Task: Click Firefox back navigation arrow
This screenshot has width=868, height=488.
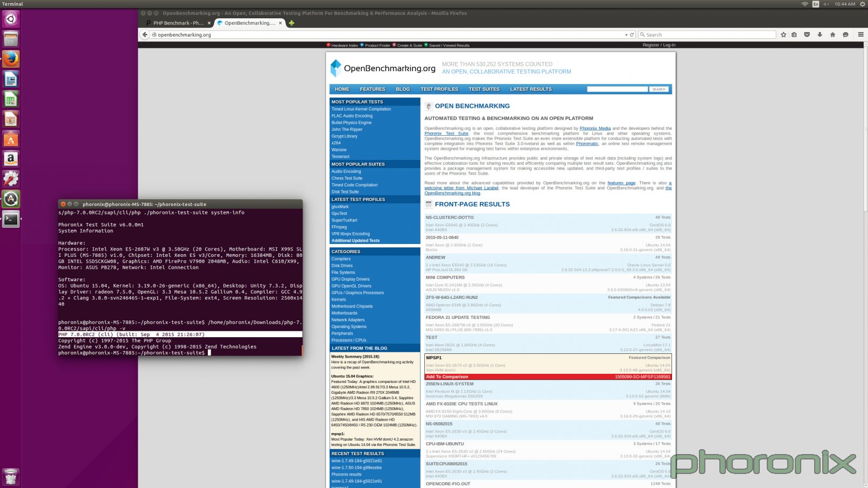Action: point(145,34)
